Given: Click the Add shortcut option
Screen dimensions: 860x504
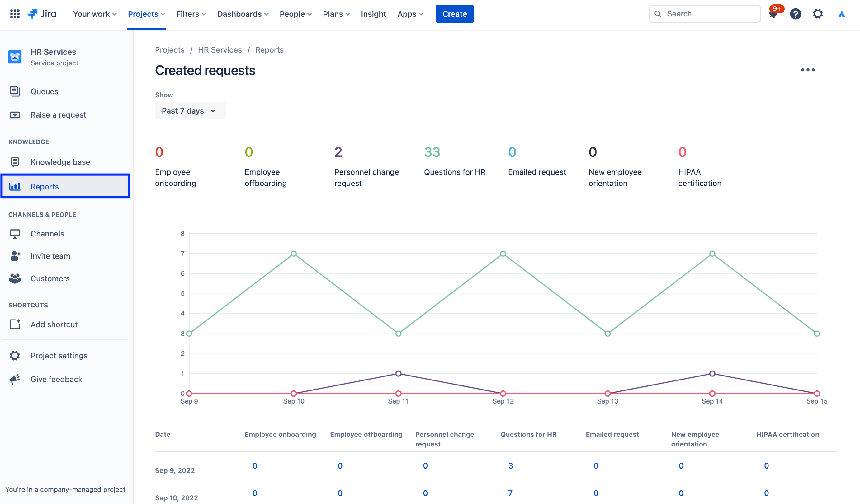Looking at the screenshot, I should point(54,324).
